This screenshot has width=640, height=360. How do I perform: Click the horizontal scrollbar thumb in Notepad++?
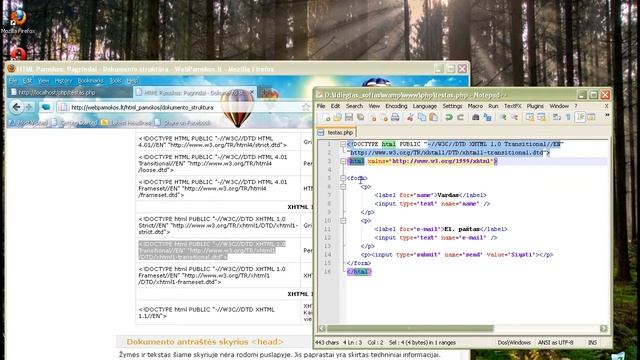[x=410, y=328]
